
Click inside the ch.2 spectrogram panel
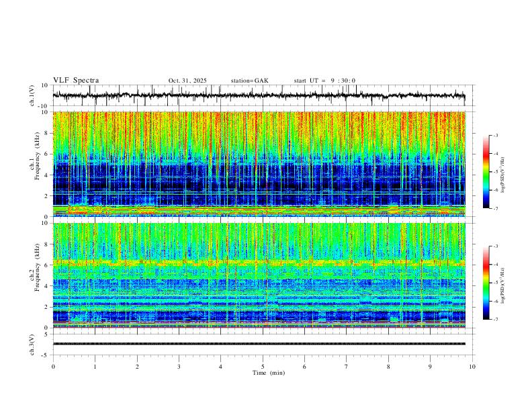(259, 275)
